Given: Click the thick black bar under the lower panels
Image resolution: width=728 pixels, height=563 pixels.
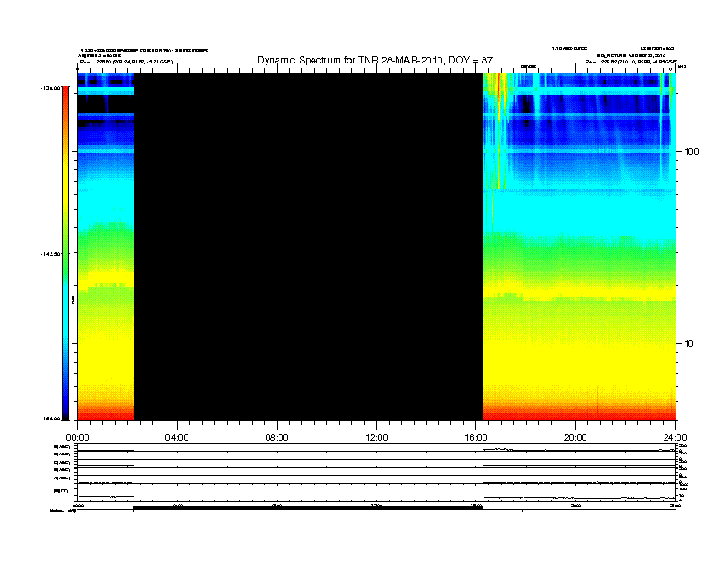Looking at the screenshot, I should click(308, 508).
